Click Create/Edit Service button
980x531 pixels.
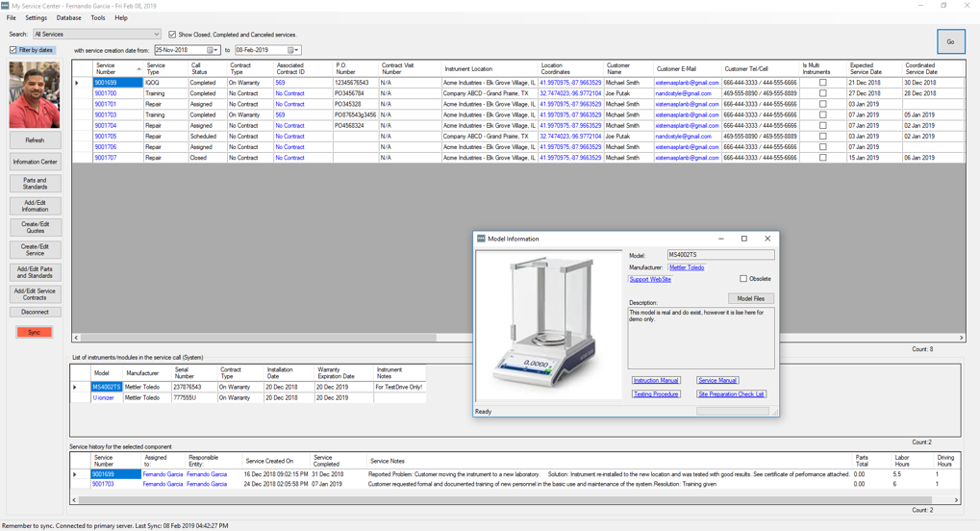pyautogui.click(x=35, y=249)
